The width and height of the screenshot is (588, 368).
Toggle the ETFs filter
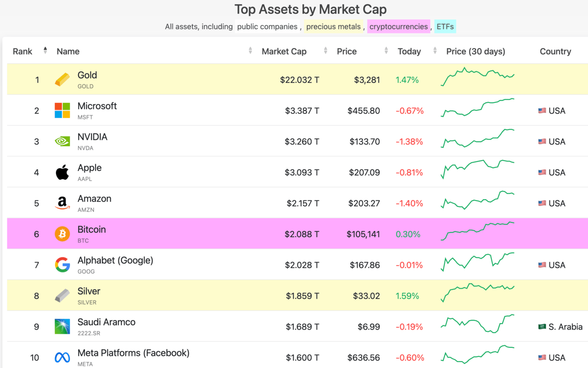[445, 26]
